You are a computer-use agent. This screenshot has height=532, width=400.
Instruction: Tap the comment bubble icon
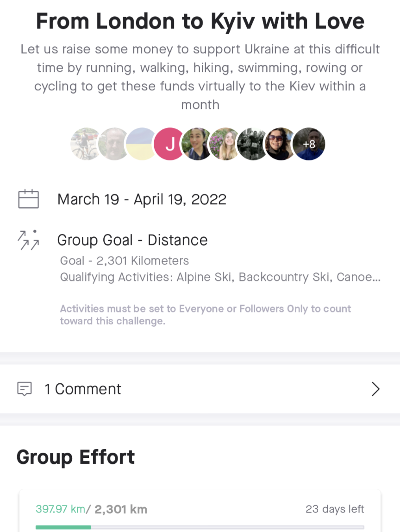(x=25, y=389)
